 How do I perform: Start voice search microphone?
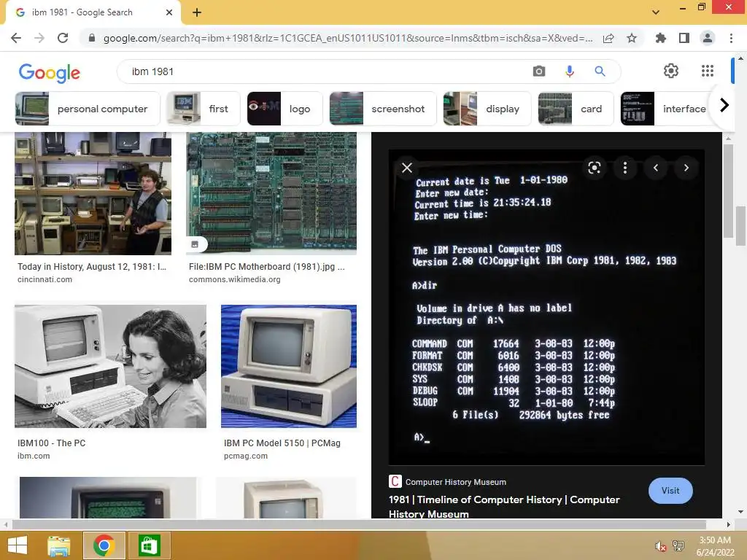(x=569, y=71)
